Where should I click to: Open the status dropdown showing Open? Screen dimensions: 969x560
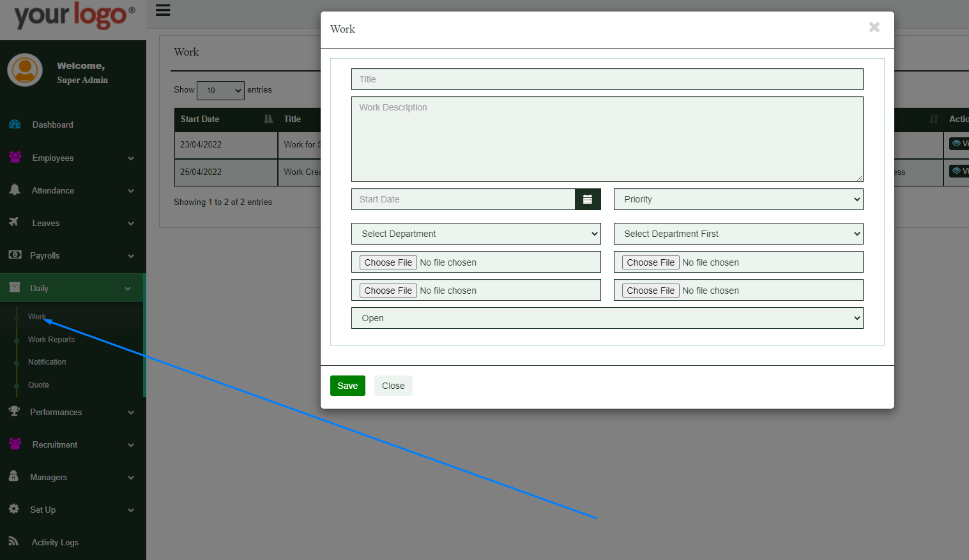(607, 318)
